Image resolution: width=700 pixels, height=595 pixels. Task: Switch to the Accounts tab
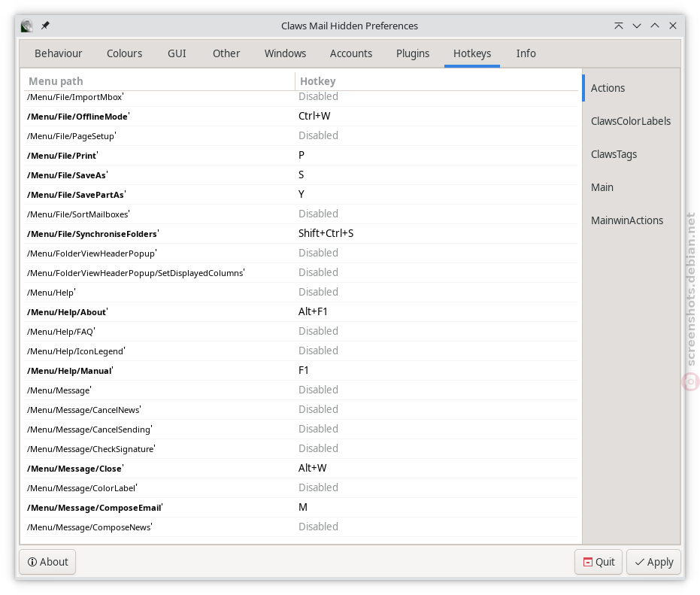tap(351, 53)
